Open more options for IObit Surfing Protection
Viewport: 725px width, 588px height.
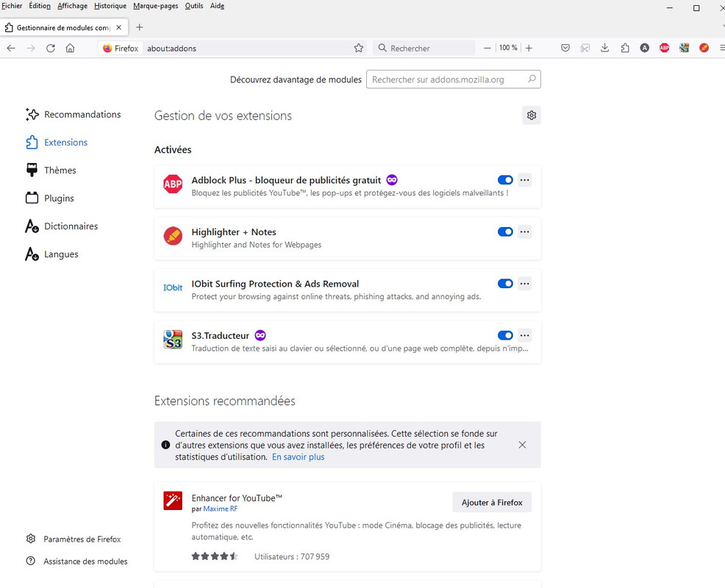tap(524, 284)
